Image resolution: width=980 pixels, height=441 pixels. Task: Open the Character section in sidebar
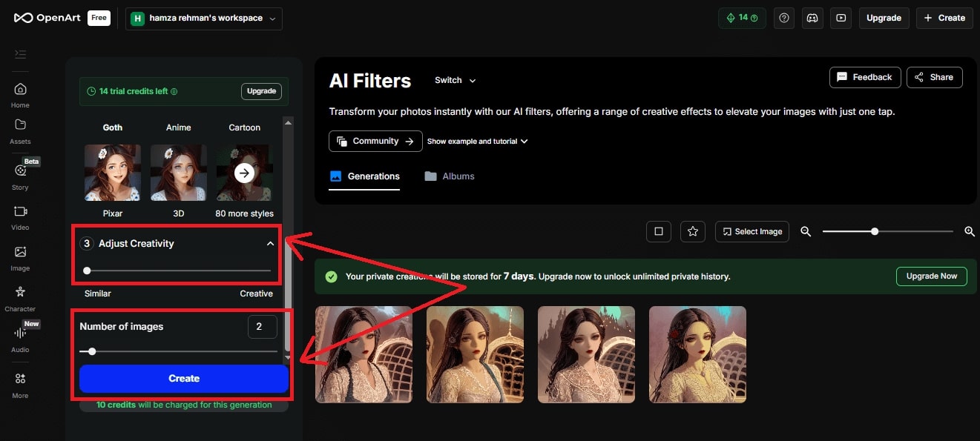(x=19, y=296)
